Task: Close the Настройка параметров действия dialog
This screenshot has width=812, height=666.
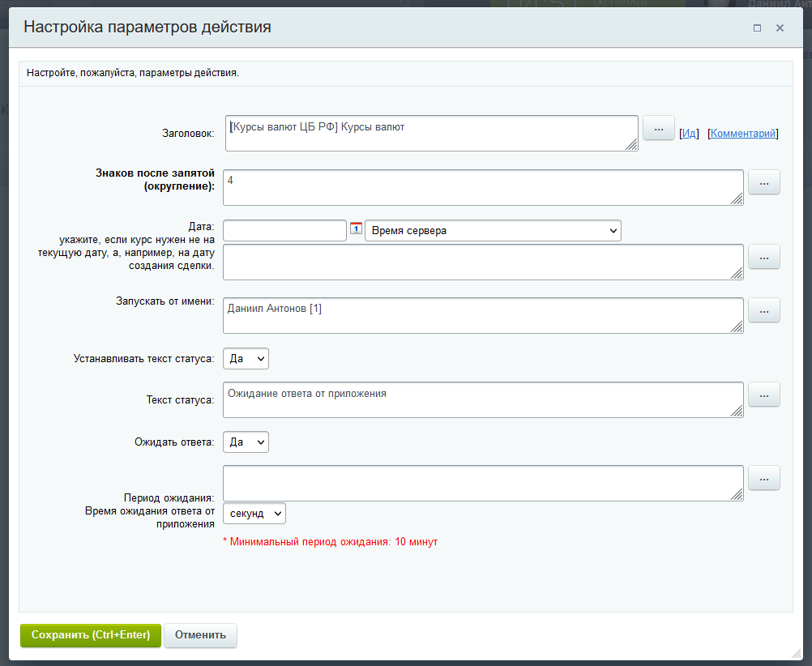Action: (x=780, y=28)
